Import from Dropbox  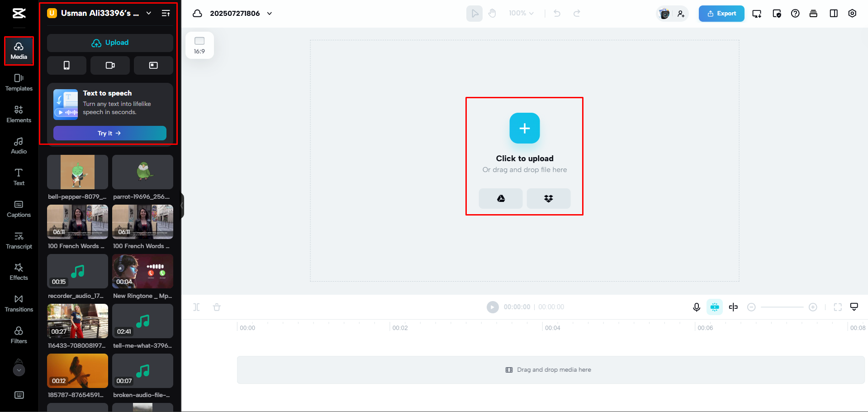pyautogui.click(x=549, y=198)
